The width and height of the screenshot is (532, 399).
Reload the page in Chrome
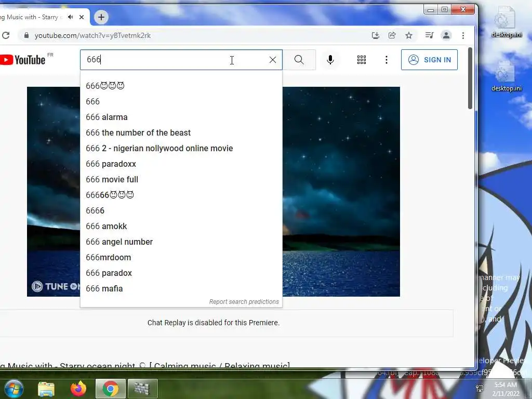click(6, 35)
